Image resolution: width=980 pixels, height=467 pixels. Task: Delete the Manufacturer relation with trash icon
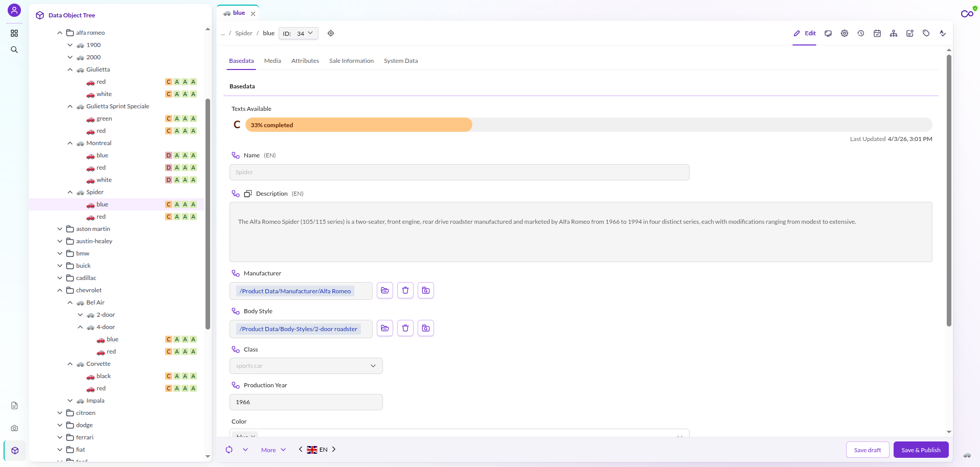click(405, 290)
